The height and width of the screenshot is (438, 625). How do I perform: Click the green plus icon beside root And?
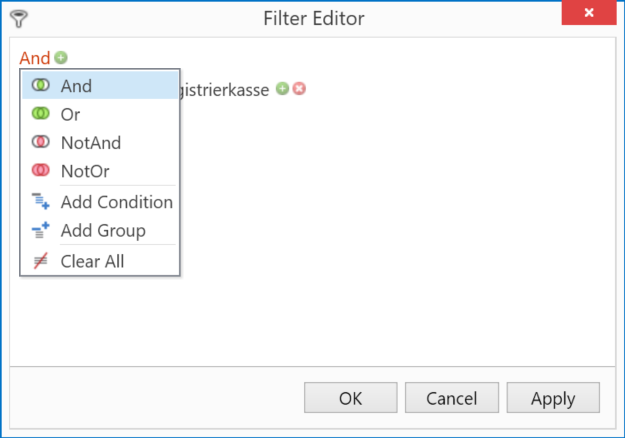[x=61, y=58]
